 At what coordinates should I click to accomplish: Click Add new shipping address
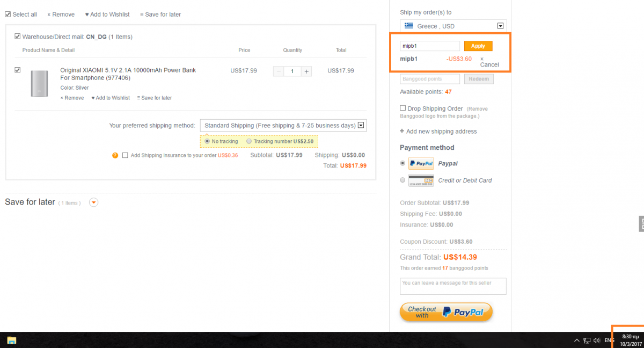pos(438,131)
